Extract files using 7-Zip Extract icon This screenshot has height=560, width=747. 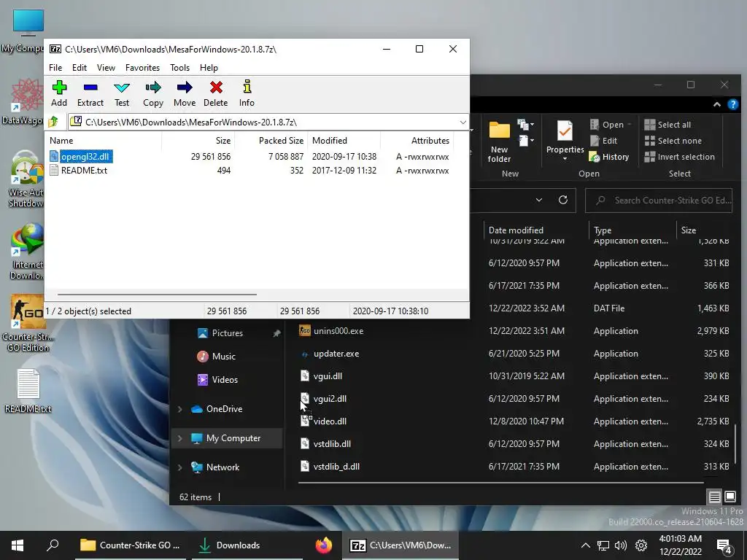[90, 93]
